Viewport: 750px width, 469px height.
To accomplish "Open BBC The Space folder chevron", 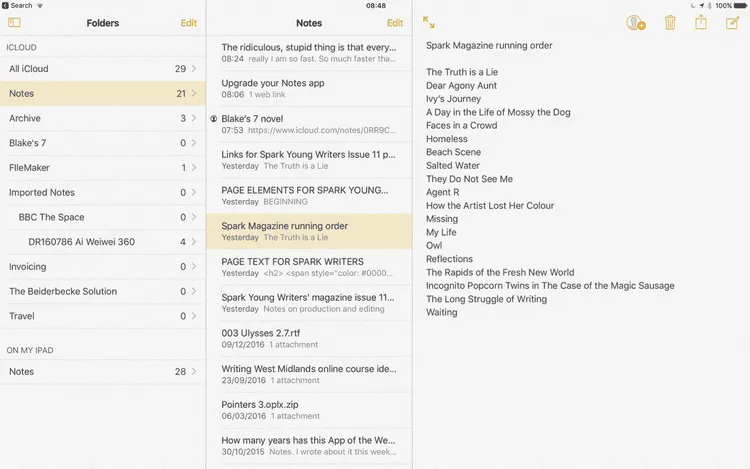I will [x=194, y=217].
